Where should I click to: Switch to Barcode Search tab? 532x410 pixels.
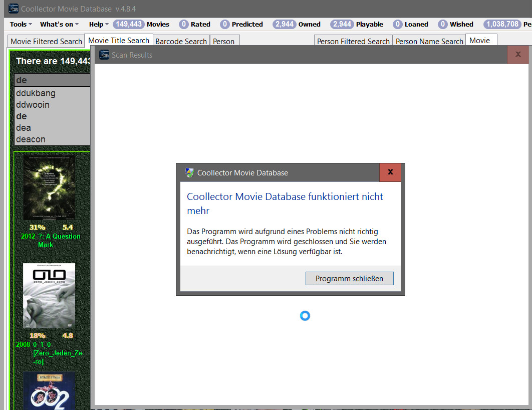[181, 42]
